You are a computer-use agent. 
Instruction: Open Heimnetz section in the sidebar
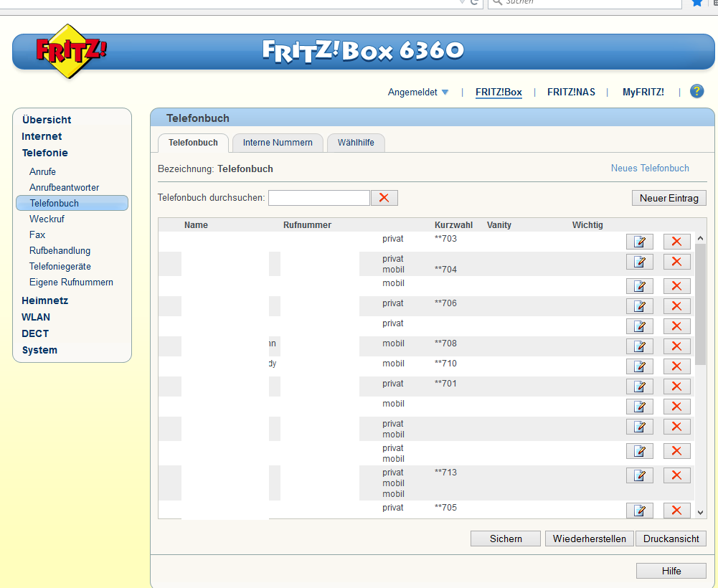pos(45,301)
